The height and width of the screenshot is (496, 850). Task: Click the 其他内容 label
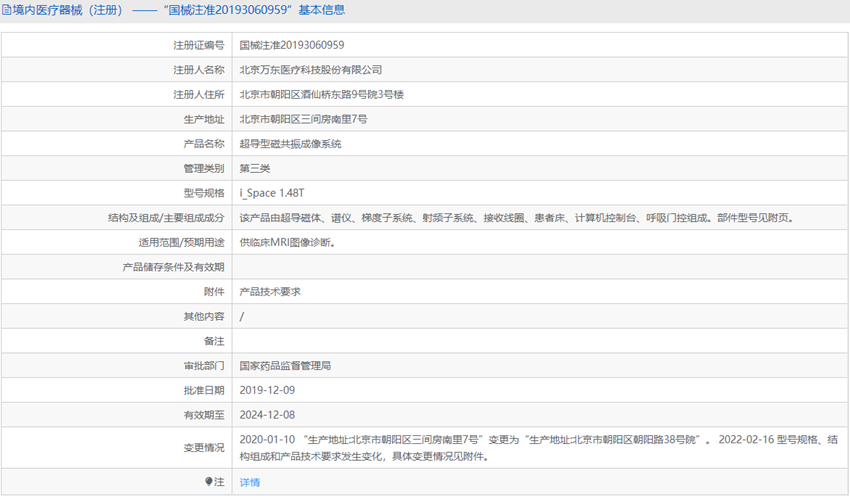204,317
